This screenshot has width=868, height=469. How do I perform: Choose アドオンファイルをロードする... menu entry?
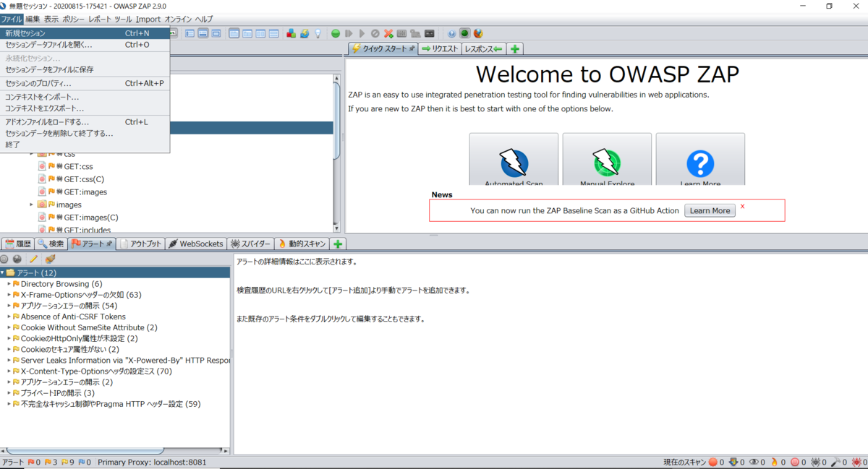[85, 122]
